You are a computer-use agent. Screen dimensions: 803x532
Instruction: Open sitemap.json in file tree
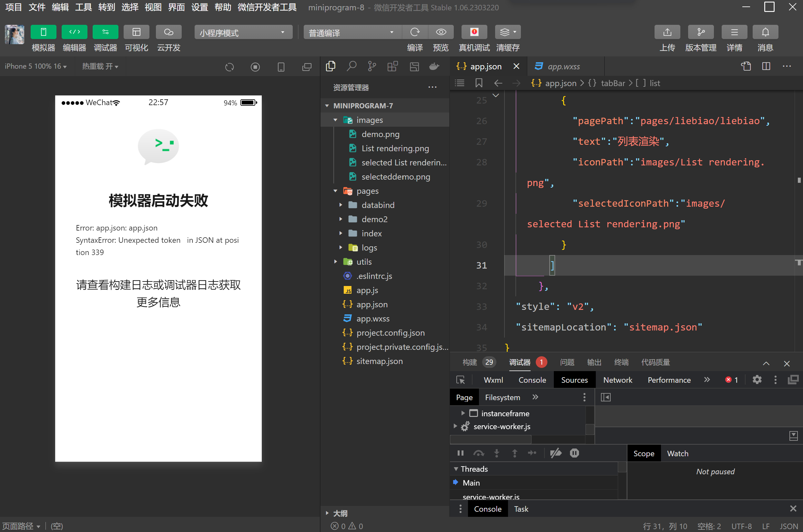click(379, 361)
